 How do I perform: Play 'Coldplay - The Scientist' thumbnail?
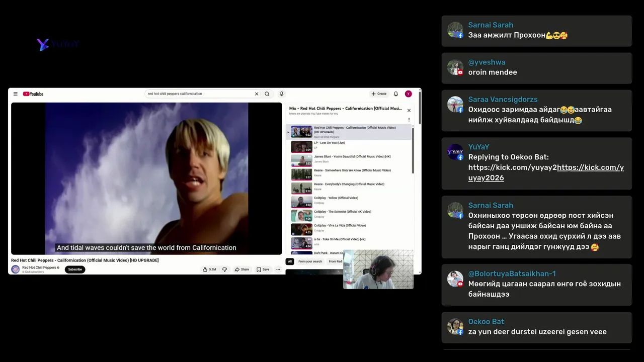[301, 216]
